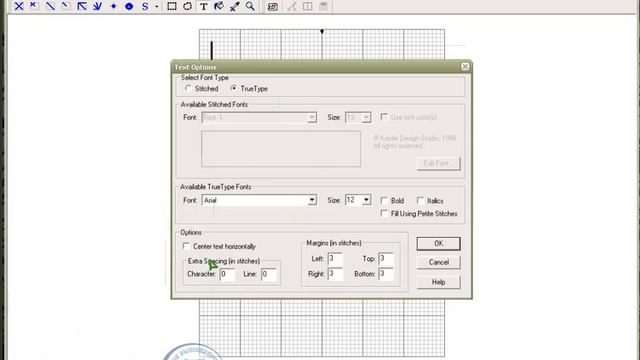Image resolution: width=640 pixels, height=360 pixels.
Task: Click the Line extra spacing field
Action: (268, 274)
